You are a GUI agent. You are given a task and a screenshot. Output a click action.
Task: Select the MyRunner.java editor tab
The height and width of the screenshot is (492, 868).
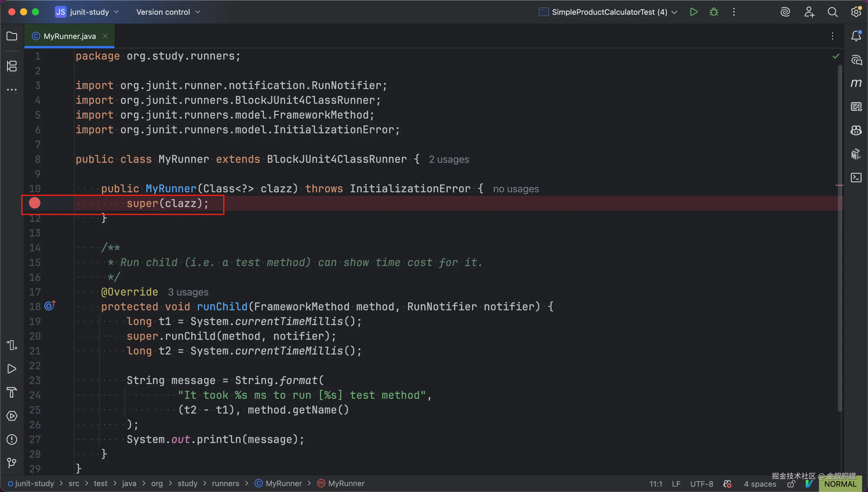69,36
